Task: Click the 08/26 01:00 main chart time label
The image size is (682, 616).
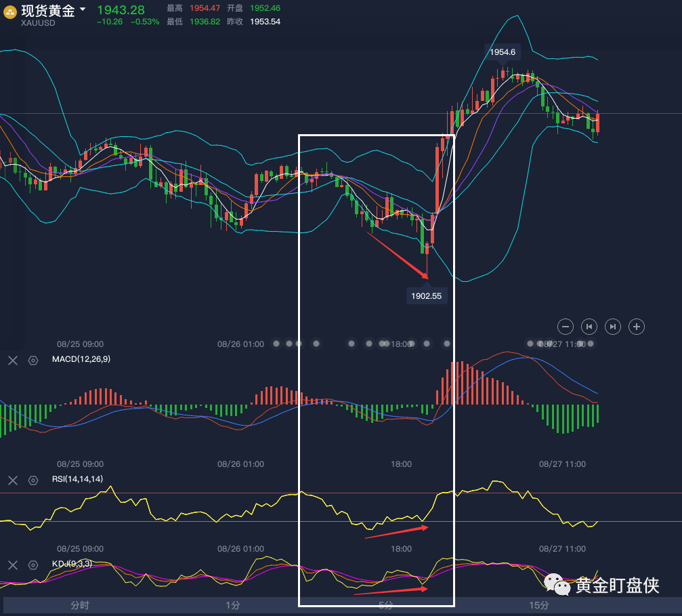Action: coord(240,344)
